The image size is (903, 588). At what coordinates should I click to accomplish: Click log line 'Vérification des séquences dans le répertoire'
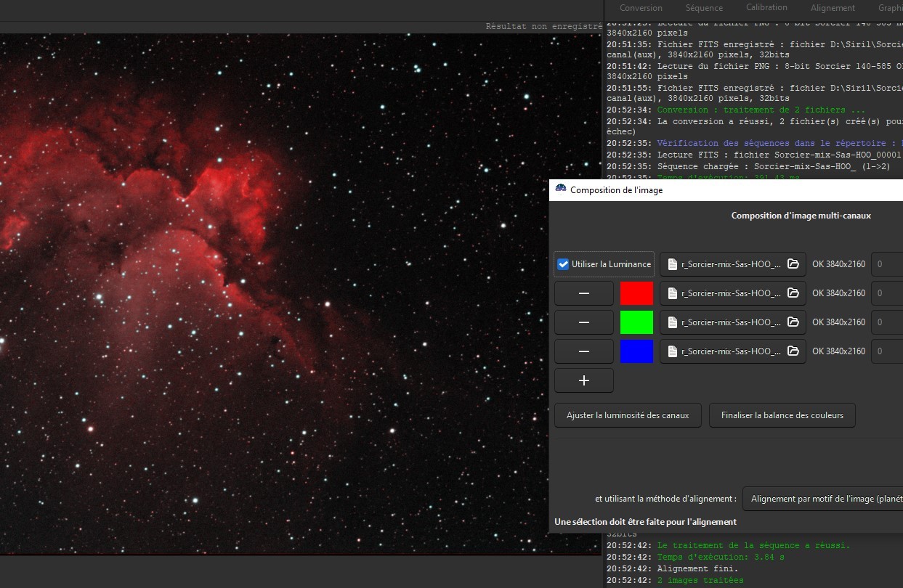click(755, 143)
